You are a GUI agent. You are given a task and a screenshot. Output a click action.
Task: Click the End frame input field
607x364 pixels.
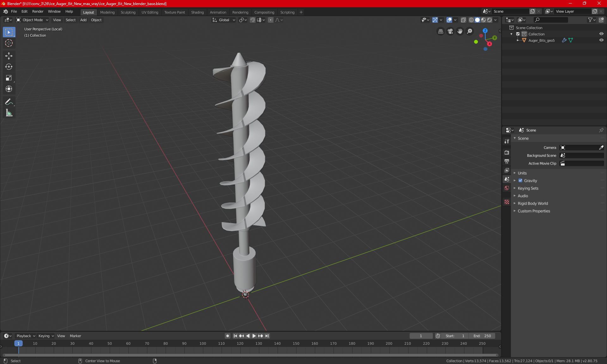(x=482, y=335)
